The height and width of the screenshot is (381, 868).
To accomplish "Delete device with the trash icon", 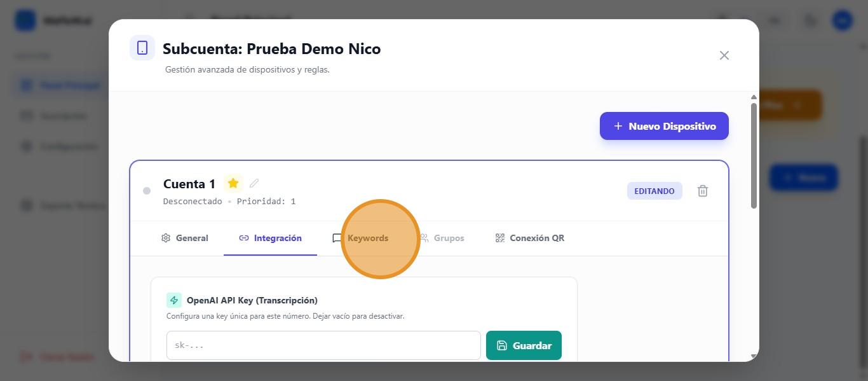I will pos(703,191).
